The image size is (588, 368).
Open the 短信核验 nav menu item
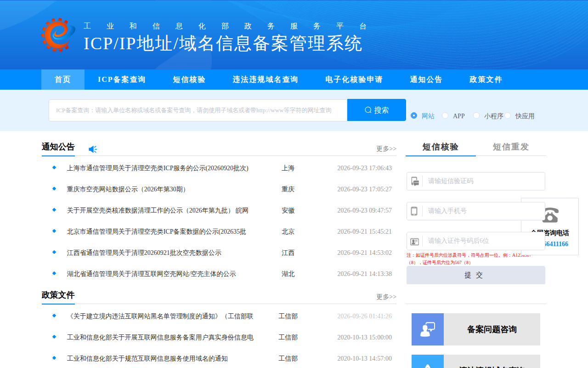pyautogui.click(x=189, y=80)
